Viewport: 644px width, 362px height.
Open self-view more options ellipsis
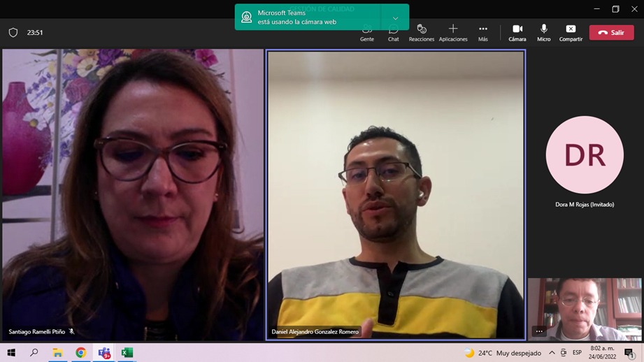pos(539,331)
